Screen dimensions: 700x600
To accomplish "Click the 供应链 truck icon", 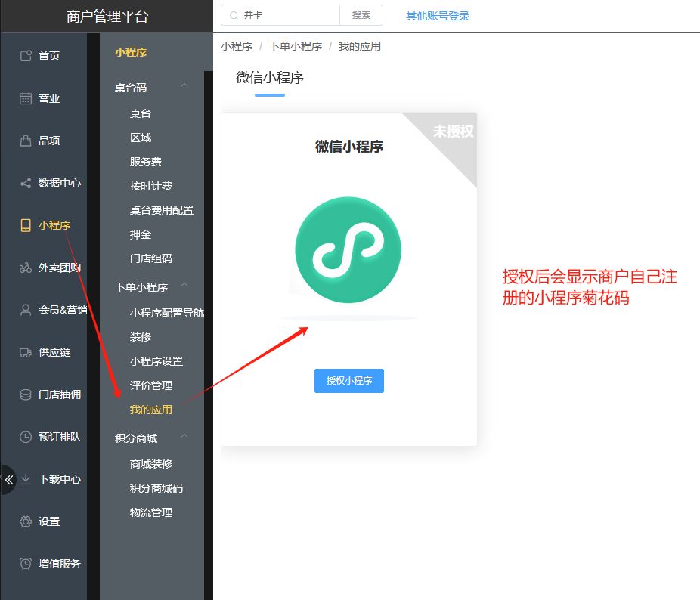I will (26, 352).
